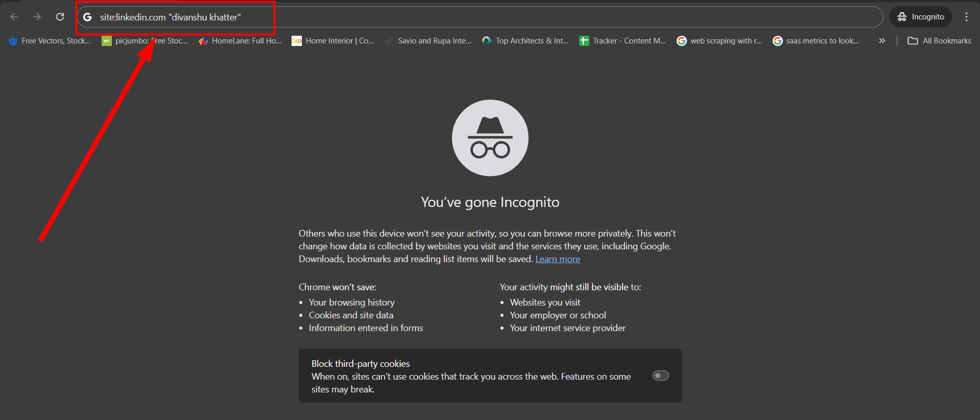Open Tracker - Content M bookmark

[x=623, y=41]
